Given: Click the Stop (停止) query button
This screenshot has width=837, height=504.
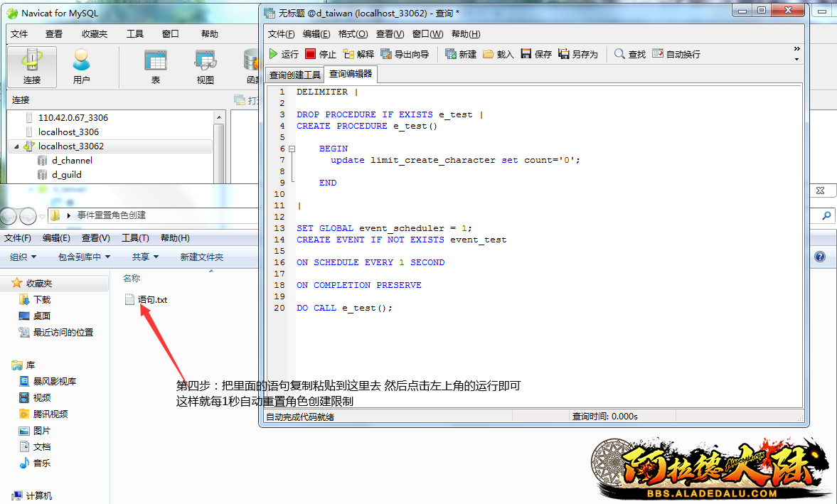Looking at the screenshot, I should coord(320,54).
